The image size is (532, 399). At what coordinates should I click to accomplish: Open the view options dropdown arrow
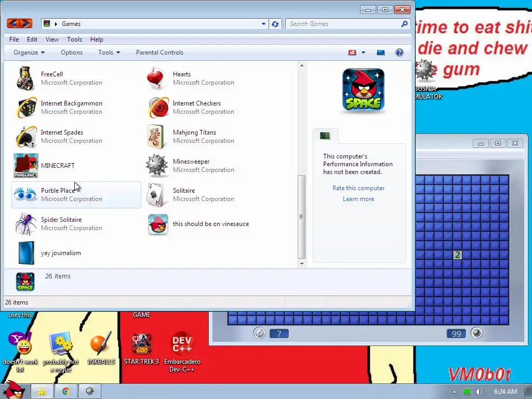pos(363,52)
